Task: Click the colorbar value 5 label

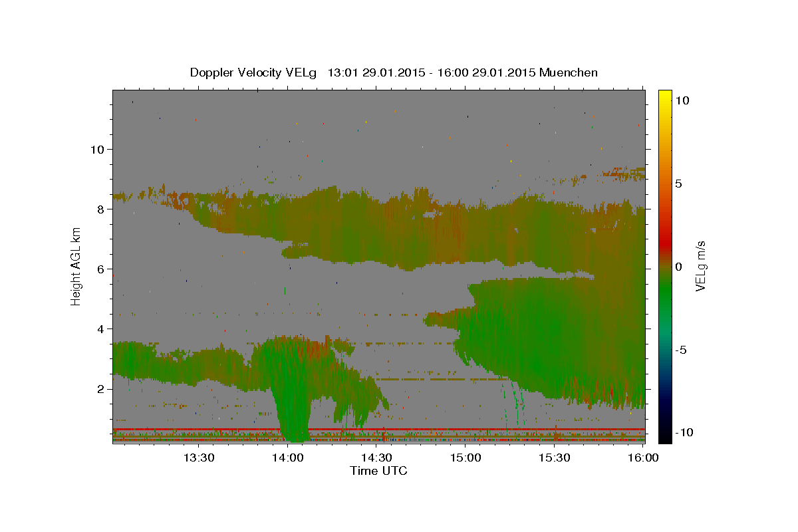Action: click(679, 184)
